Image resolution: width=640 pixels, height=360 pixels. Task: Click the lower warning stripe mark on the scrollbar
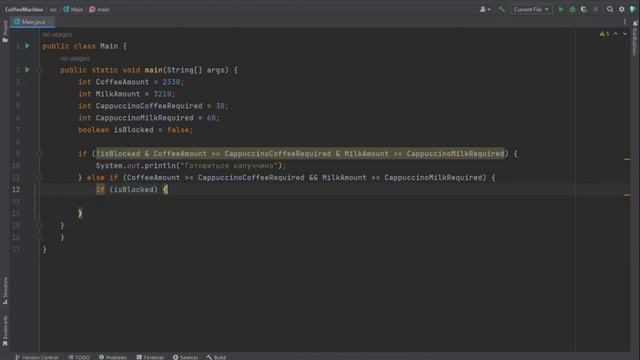627,195
